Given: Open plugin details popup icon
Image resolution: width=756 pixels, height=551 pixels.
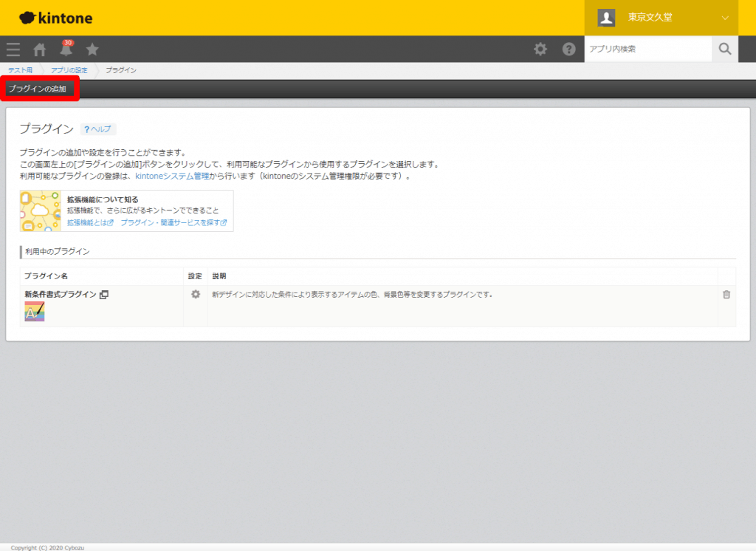Looking at the screenshot, I should tap(104, 295).
